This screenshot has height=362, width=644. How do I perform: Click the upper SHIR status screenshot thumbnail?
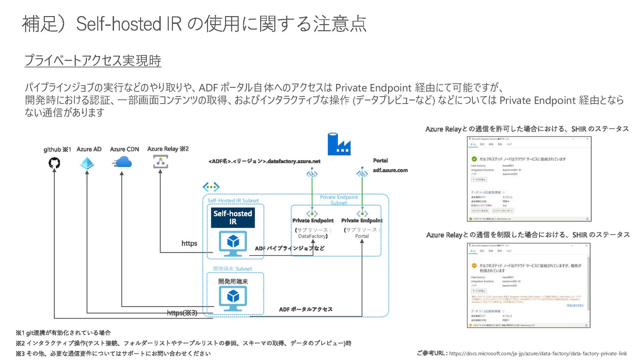coord(529,179)
